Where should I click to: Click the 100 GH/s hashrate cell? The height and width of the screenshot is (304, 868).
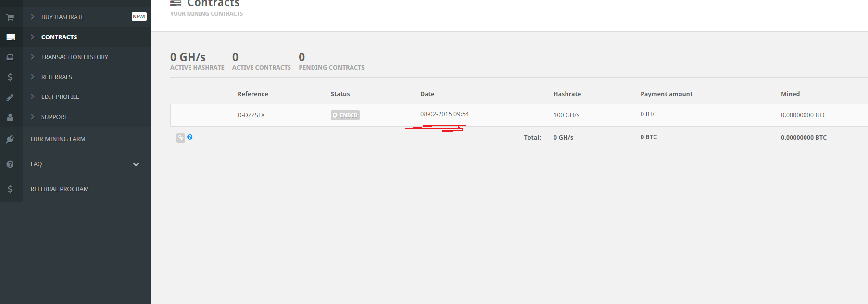point(566,115)
